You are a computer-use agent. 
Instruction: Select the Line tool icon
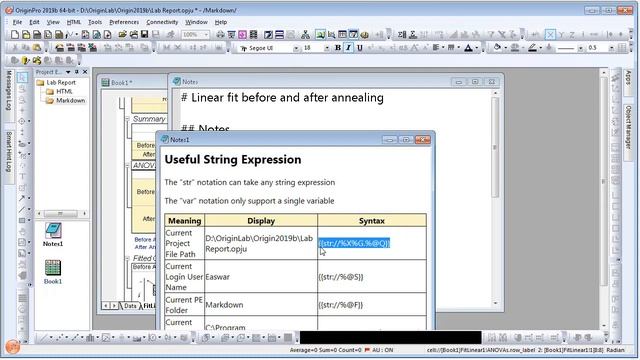coord(22,210)
